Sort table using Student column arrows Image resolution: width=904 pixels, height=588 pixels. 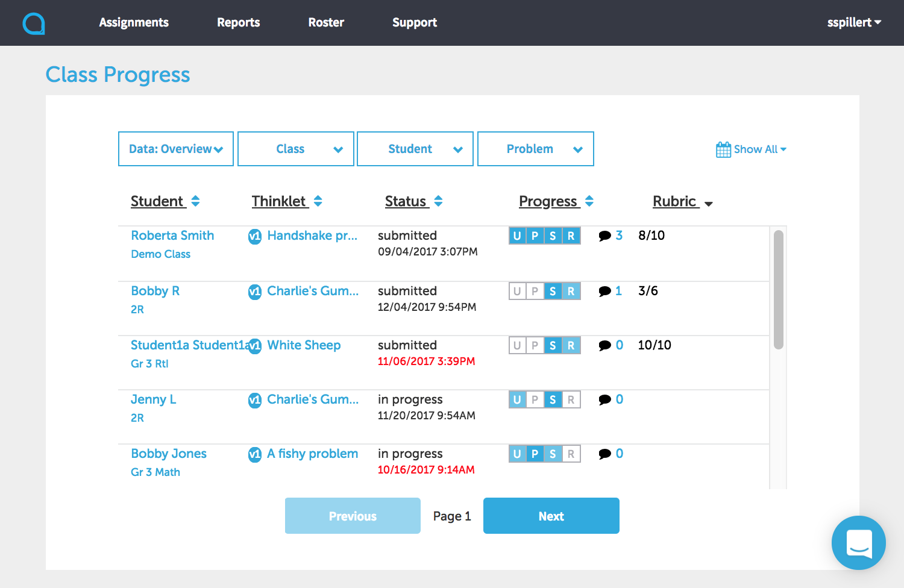(195, 201)
